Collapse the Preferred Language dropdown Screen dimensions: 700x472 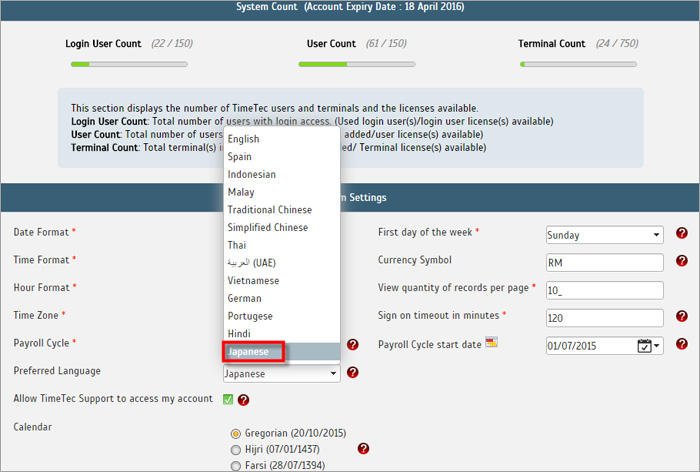click(333, 374)
